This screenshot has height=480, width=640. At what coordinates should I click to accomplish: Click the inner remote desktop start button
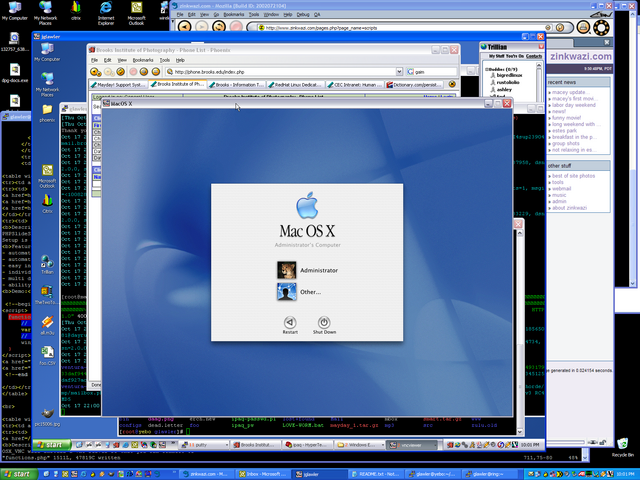tap(52, 444)
